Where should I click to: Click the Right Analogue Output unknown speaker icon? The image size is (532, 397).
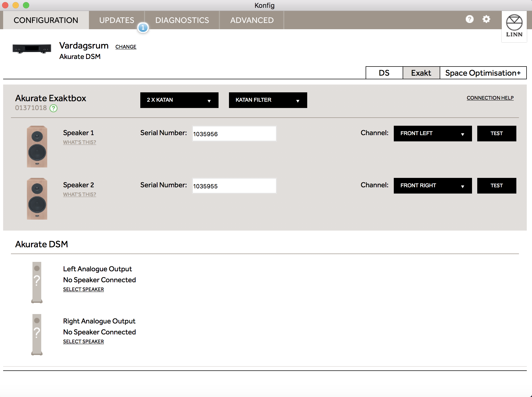coord(37,335)
